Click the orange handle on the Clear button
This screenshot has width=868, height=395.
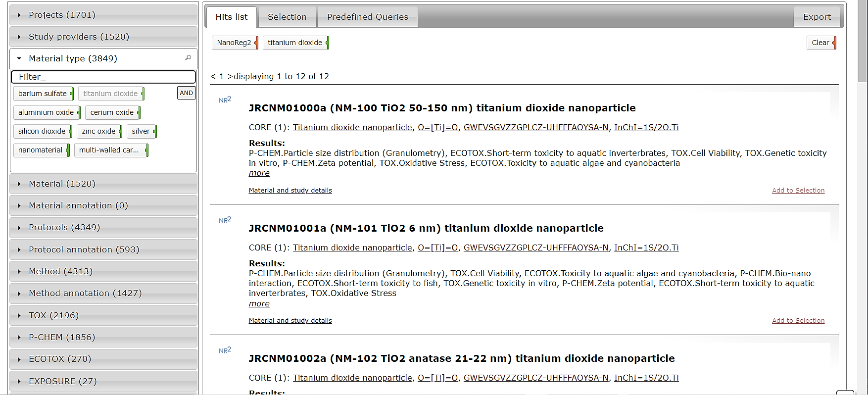(x=834, y=43)
